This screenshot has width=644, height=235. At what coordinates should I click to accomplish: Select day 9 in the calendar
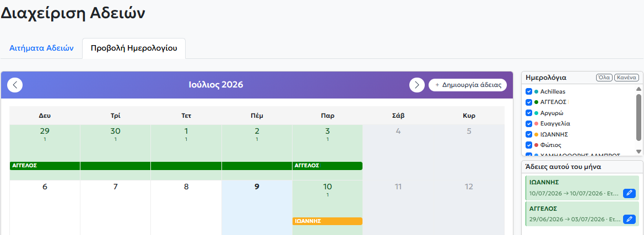pos(257,187)
